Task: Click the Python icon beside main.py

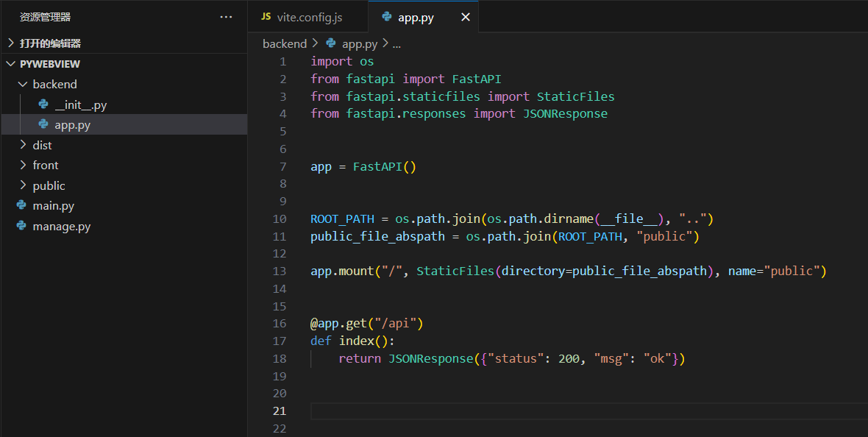Action: 21,205
